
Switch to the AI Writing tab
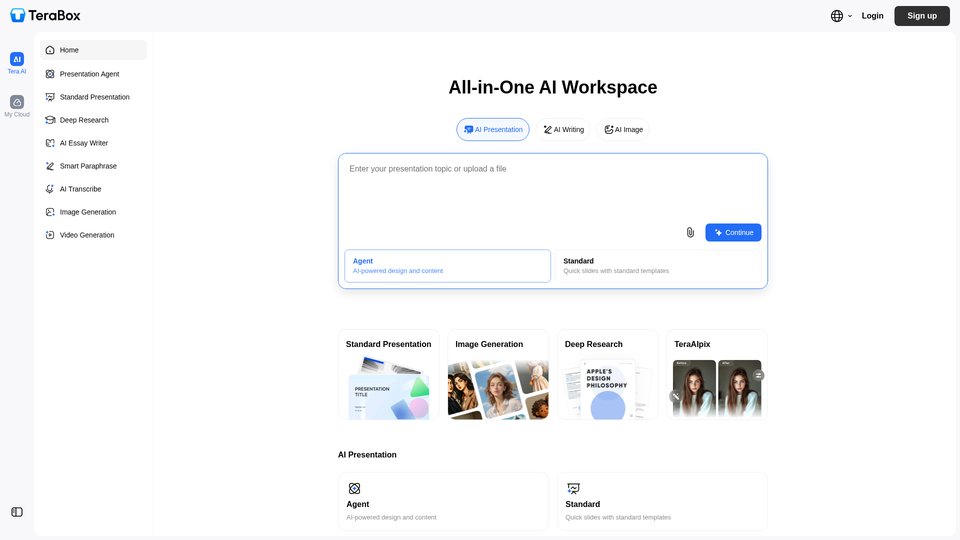[x=563, y=130]
